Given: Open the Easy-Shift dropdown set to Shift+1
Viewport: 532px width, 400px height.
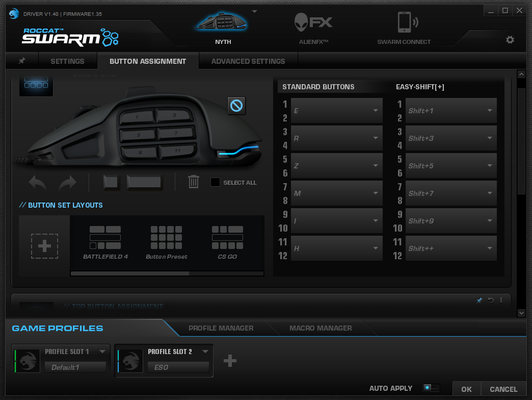Looking at the screenshot, I should 451,110.
